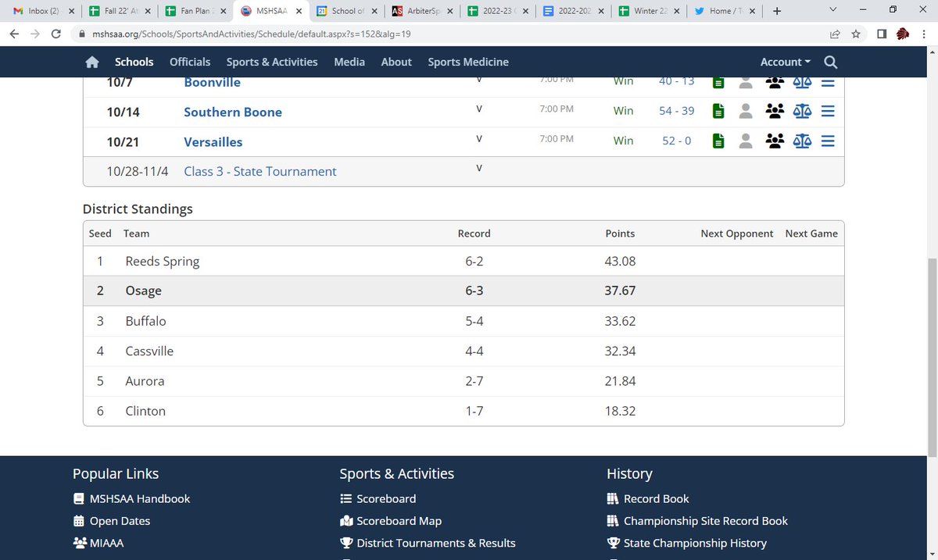
Task: Switch to the Twitter Home tab
Action: [x=725, y=12]
